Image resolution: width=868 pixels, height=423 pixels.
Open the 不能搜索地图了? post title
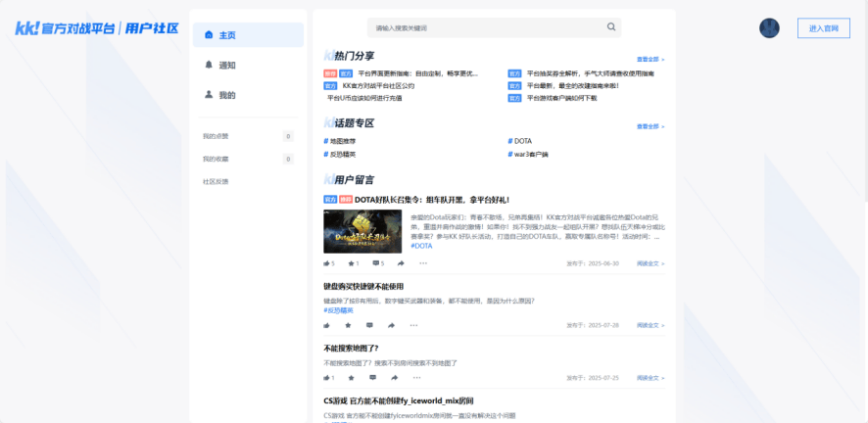point(351,348)
